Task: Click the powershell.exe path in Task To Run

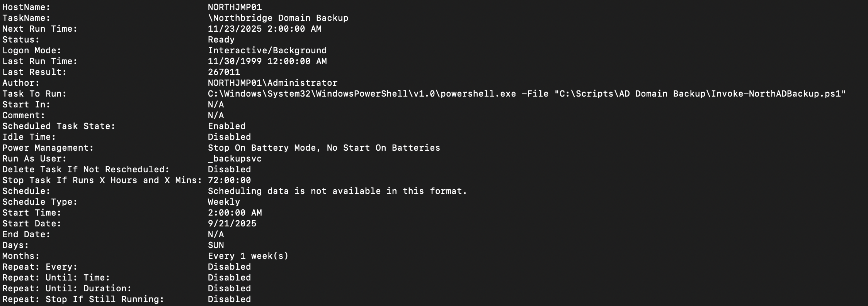Action: pyautogui.click(x=362, y=94)
